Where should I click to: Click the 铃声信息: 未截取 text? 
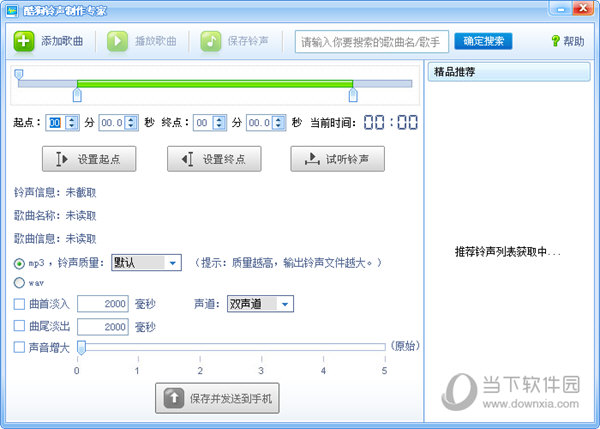click(x=55, y=192)
